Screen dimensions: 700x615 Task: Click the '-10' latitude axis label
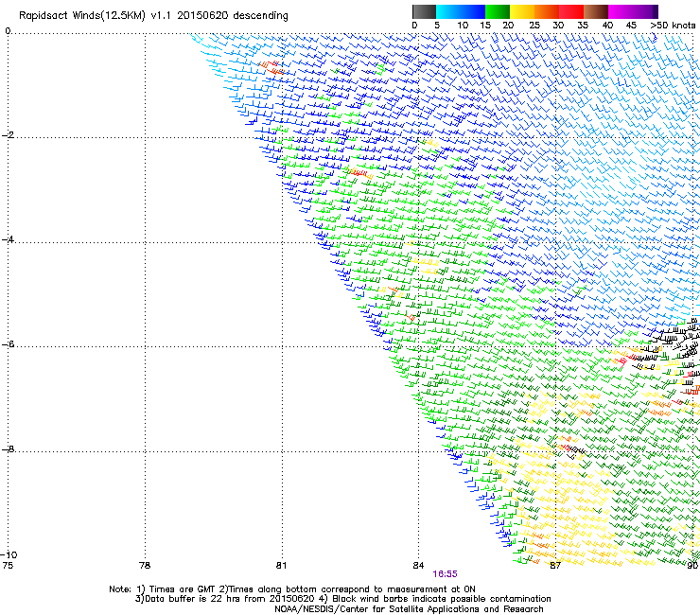9,554
